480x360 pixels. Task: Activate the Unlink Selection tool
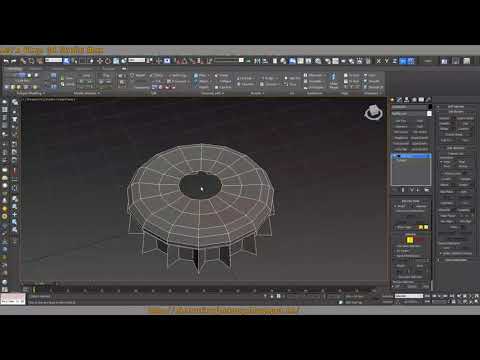(31, 61)
